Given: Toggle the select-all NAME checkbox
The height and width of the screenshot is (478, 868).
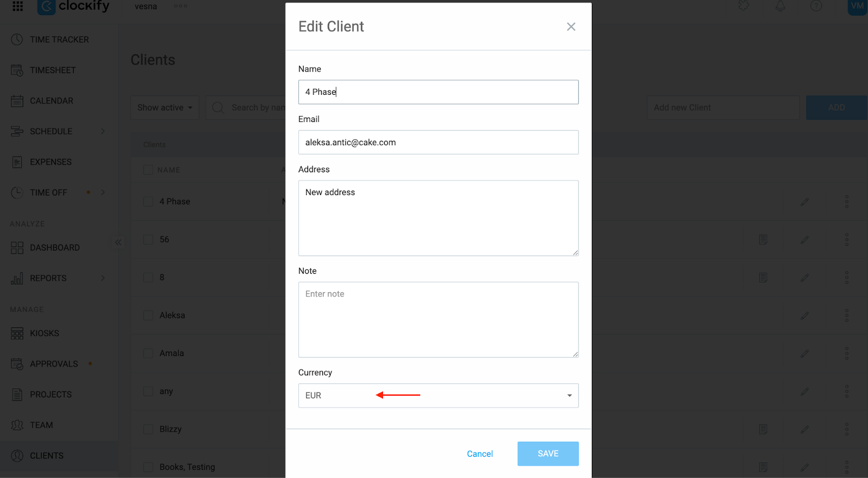Looking at the screenshot, I should (148, 170).
